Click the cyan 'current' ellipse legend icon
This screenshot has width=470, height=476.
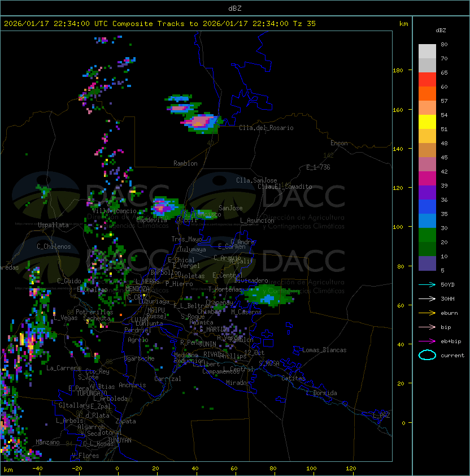pyautogui.click(x=427, y=355)
